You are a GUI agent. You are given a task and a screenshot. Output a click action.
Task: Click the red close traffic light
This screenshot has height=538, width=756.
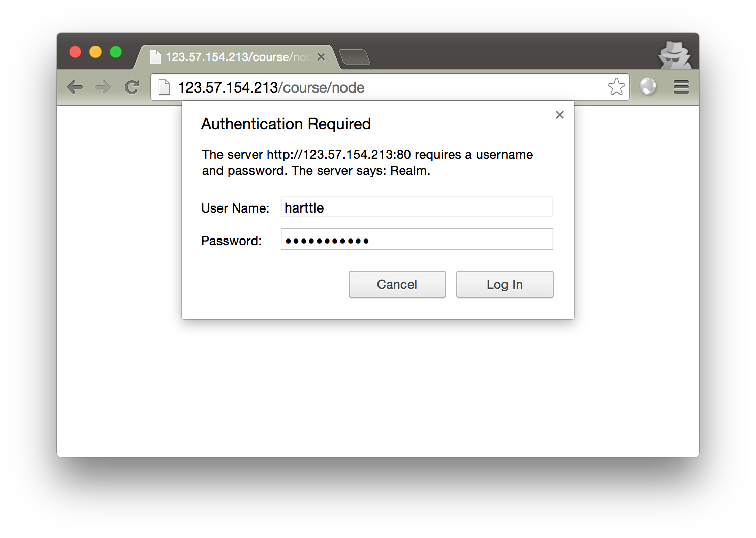click(x=75, y=51)
